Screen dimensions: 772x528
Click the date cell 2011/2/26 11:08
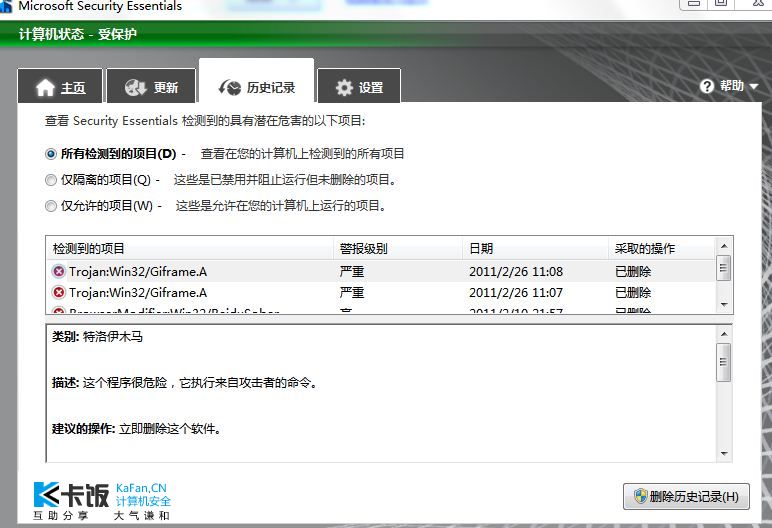[516, 271]
